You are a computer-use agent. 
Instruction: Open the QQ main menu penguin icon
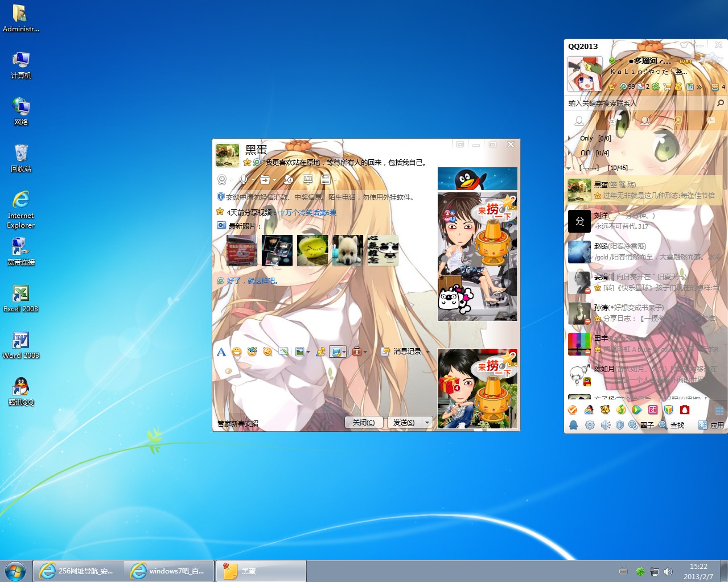coord(574,425)
